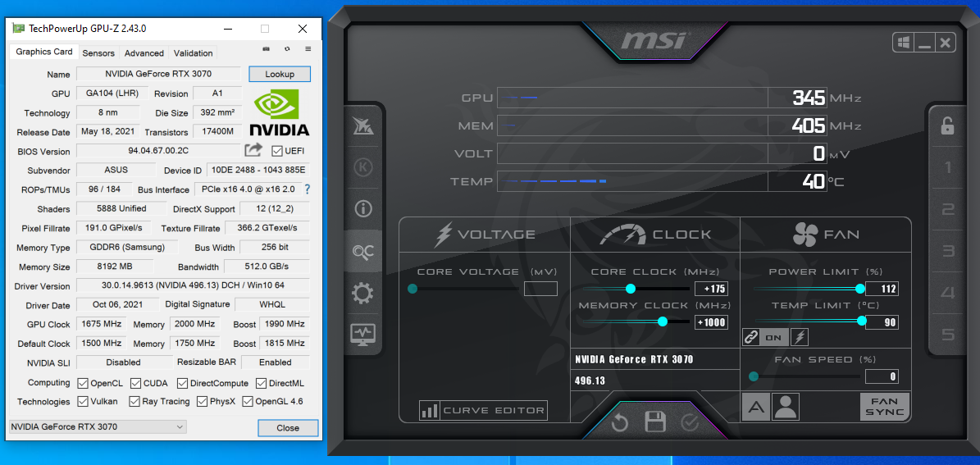The image size is (980, 465).
Task: Save current Afterburner settings floppy icon
Action: tap(654, 422)
